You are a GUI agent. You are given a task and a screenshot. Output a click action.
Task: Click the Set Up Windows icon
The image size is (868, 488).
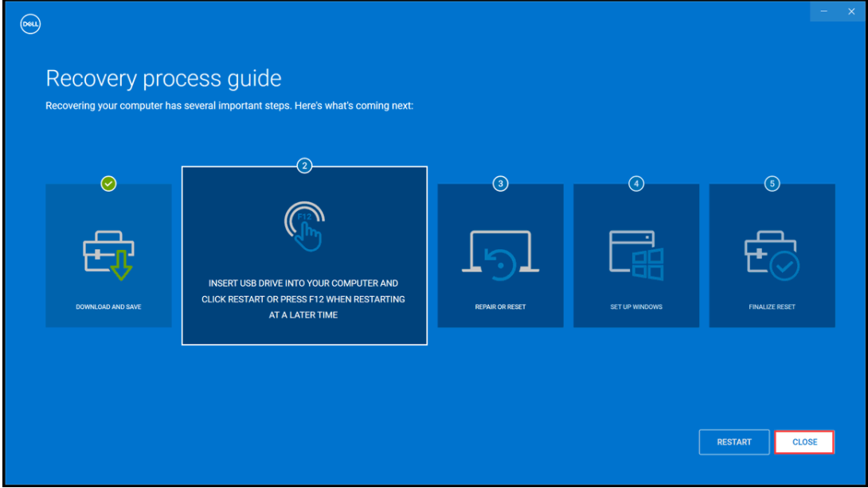pos(636,255)
